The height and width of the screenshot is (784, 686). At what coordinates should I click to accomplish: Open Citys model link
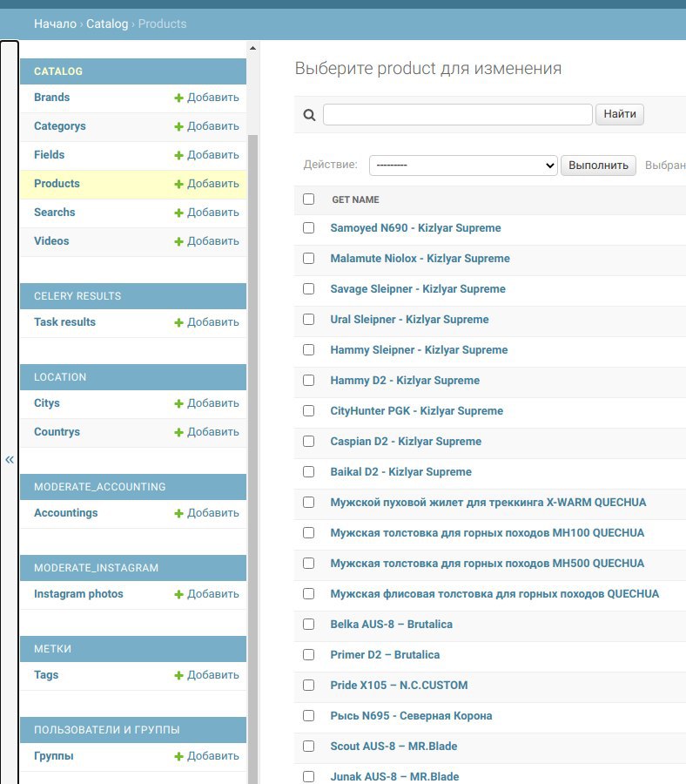tap(46, 403)
